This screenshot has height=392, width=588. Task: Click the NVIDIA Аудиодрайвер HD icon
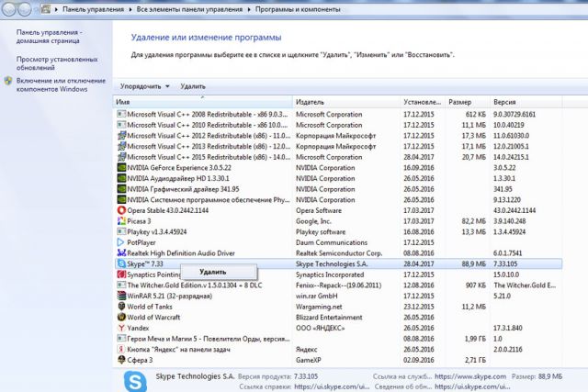(121, 178)
